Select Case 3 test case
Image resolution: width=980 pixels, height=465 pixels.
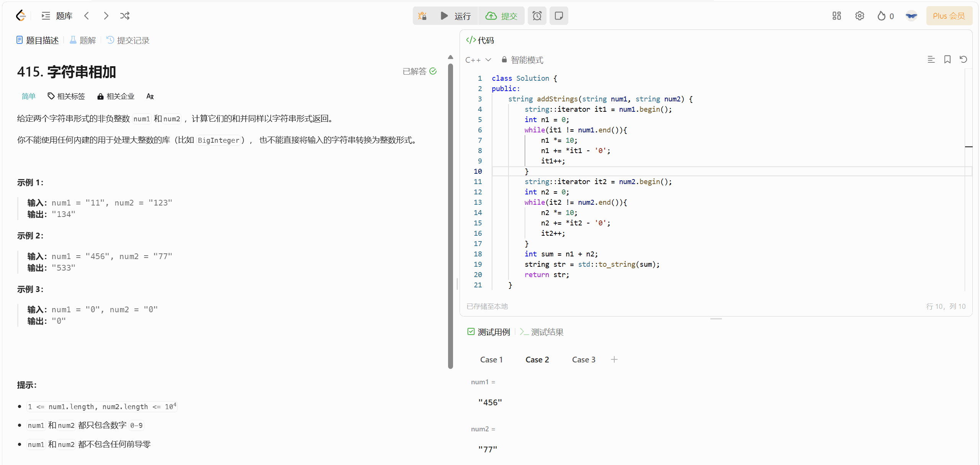click(x=584, y=359)
